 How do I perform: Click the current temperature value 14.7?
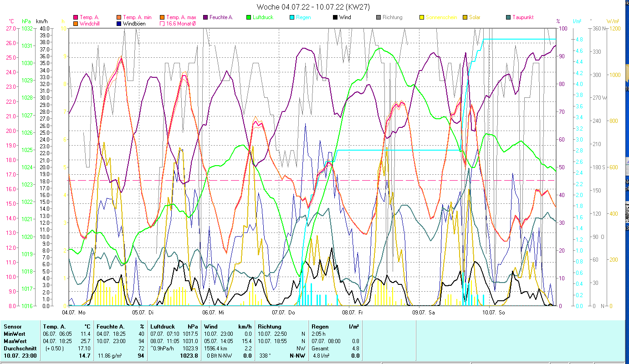[x=85, y=356]
